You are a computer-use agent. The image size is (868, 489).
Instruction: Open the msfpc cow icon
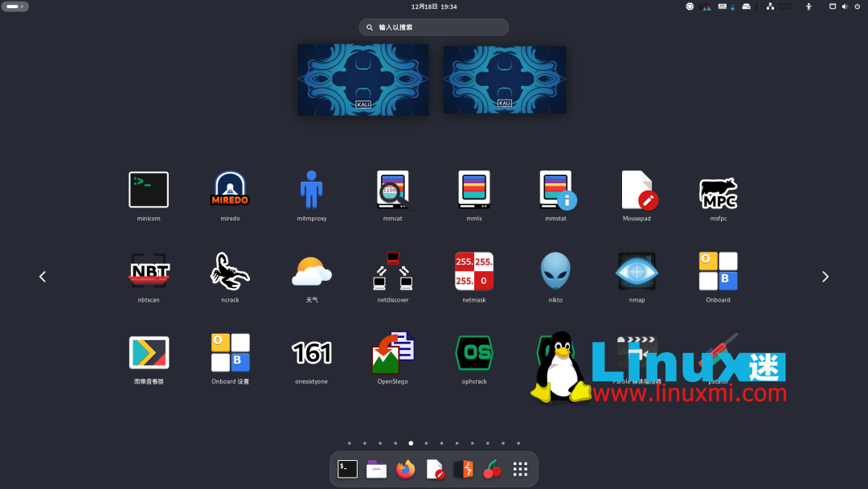click(718, 193)
